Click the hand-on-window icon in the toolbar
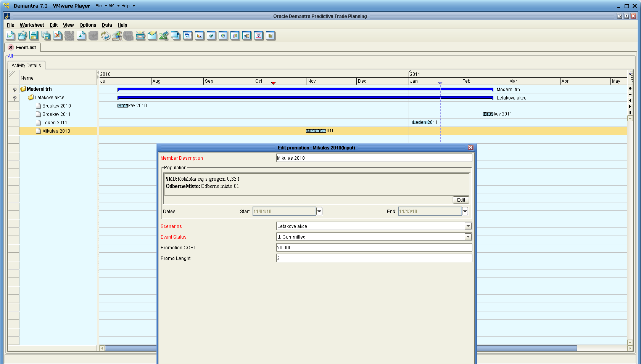641x364 pixels. [x=247, y=36]
